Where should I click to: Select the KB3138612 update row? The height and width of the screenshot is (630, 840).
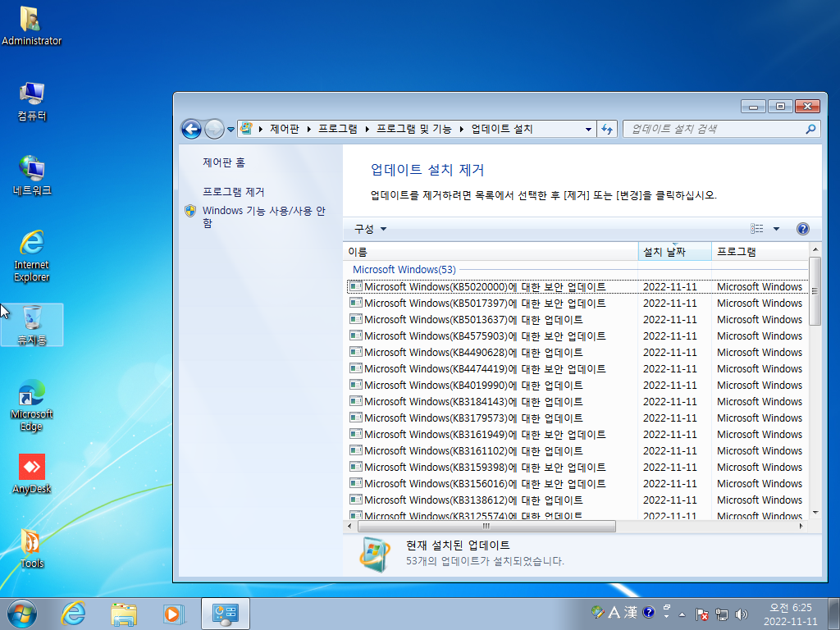pyautogui.click(x=577, y=500)
